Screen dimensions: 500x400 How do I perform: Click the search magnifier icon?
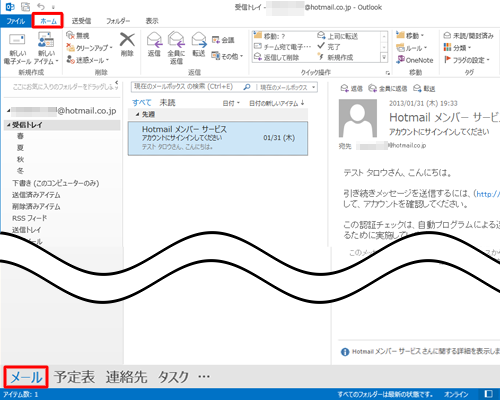point(247,87)
